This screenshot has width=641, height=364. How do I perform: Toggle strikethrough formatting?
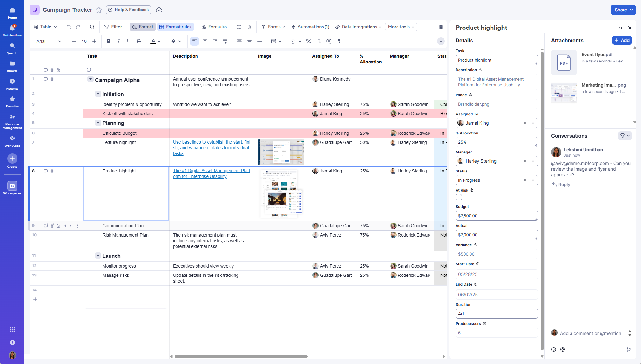pos(139,41)
